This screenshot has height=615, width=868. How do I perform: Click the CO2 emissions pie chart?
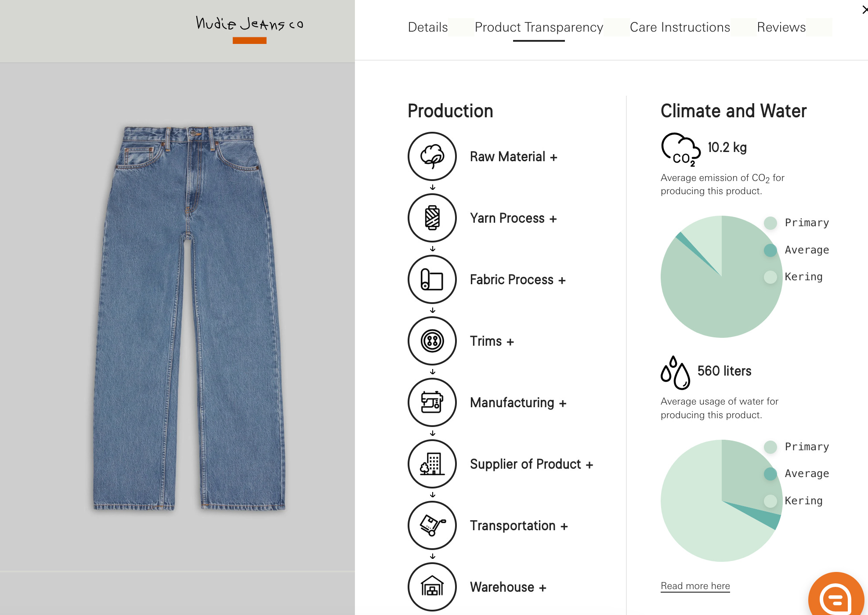point(721,277)
